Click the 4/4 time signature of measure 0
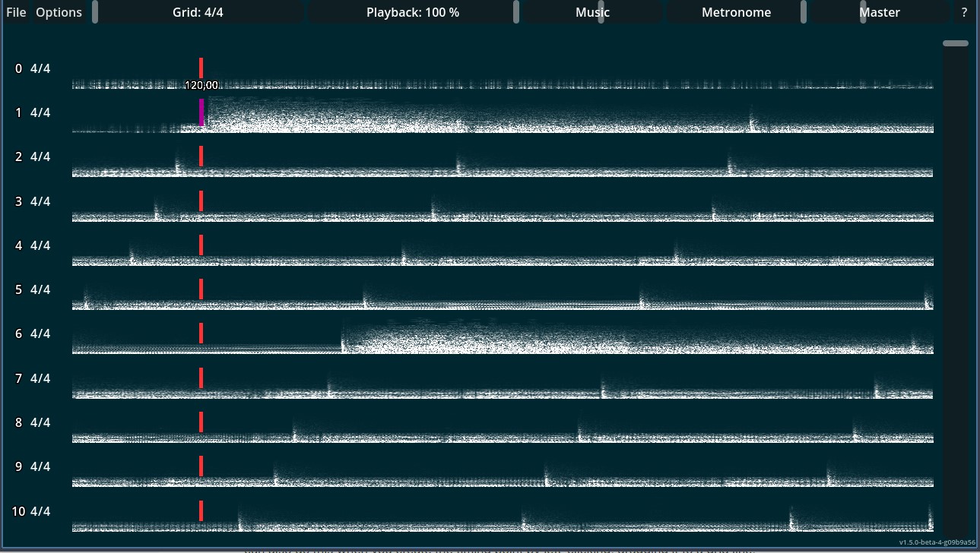Screen dimensions: 980x553 (x=40, y=69)
